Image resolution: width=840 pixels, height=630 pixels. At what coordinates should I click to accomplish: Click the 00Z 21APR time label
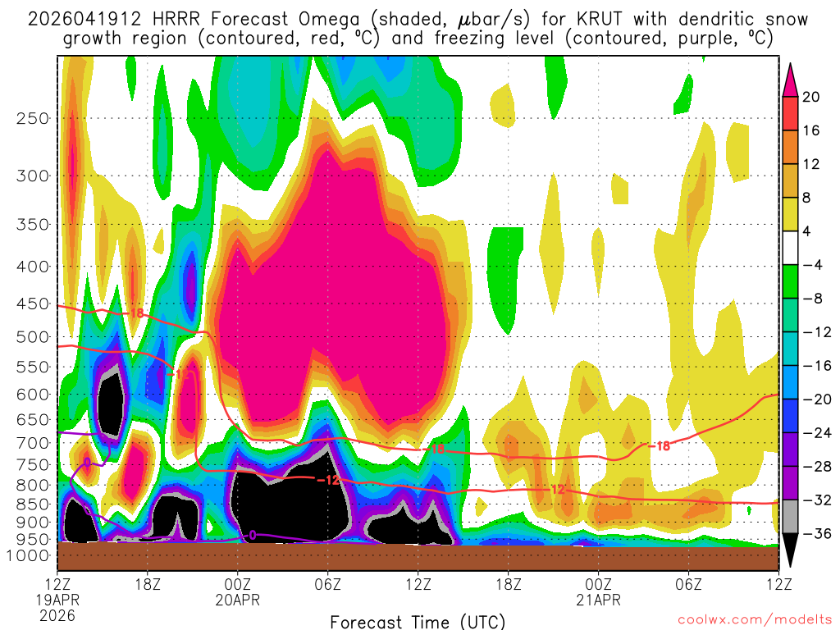click(x=598, y=592)
